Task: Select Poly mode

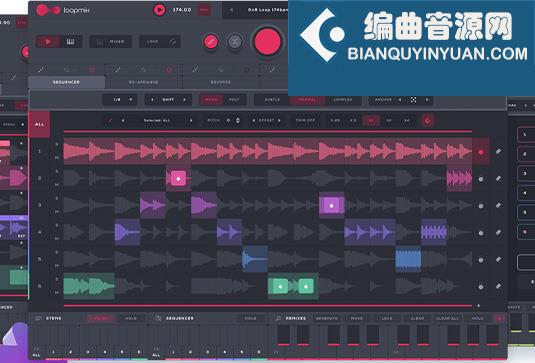Action: pos(234,100)
